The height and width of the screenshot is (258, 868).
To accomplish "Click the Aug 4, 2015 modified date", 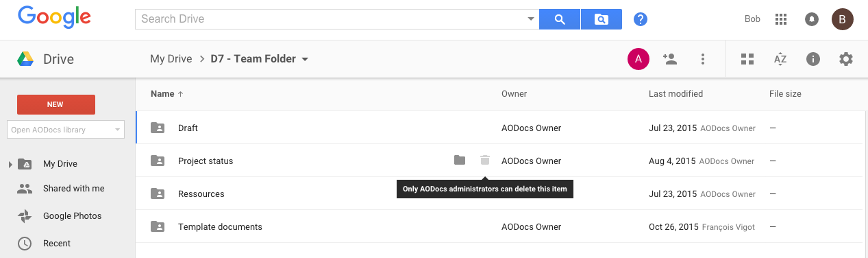I will tap(672, 161).
